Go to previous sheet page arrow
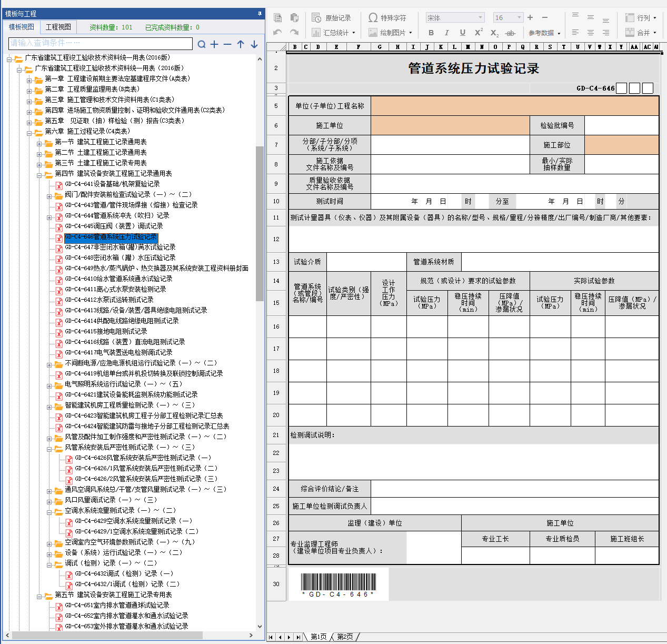This screenshot has width=667, height=644. click(x=280, y=637)
